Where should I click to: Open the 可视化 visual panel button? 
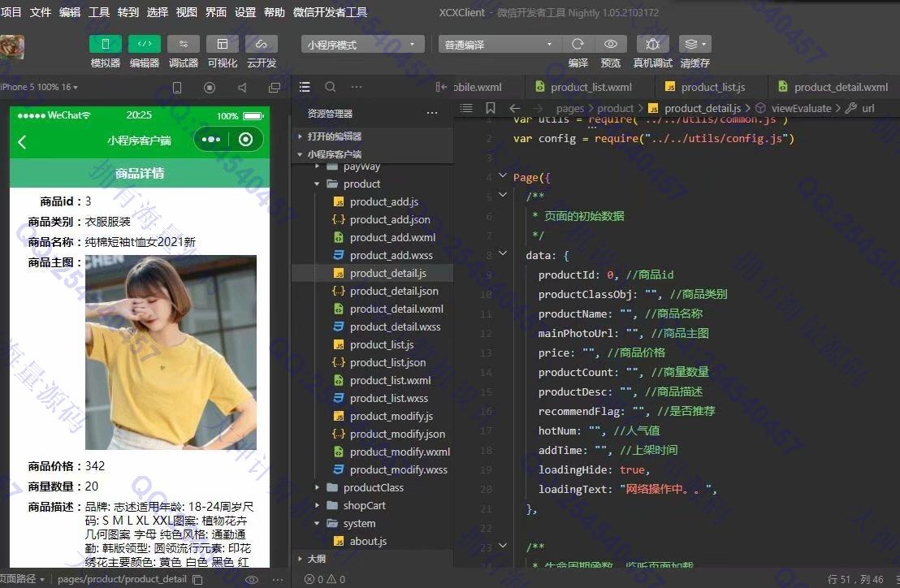tap(222, 44)
